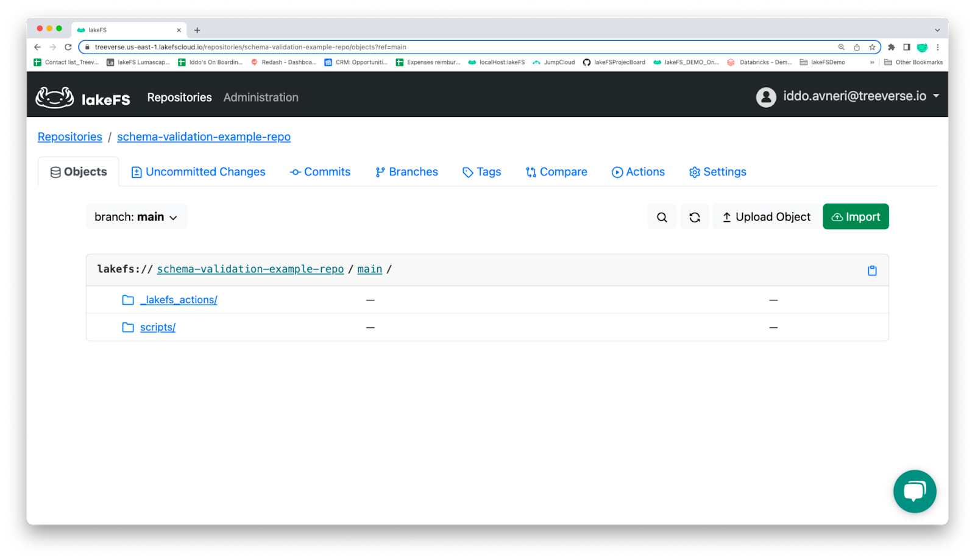Open the repository Settings tab
Screen dimensions: 975x560
(718, 172)
